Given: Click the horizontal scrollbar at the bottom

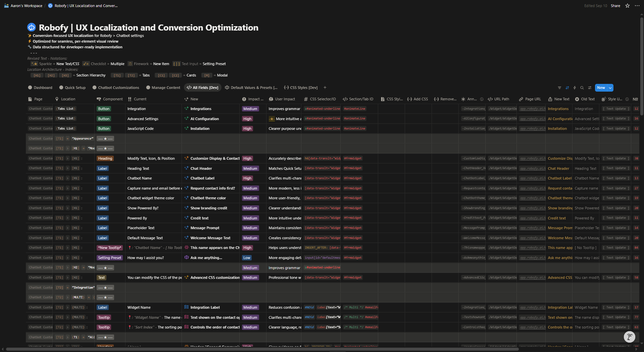Looking at the screenshot, I should (x=262, y=349).
